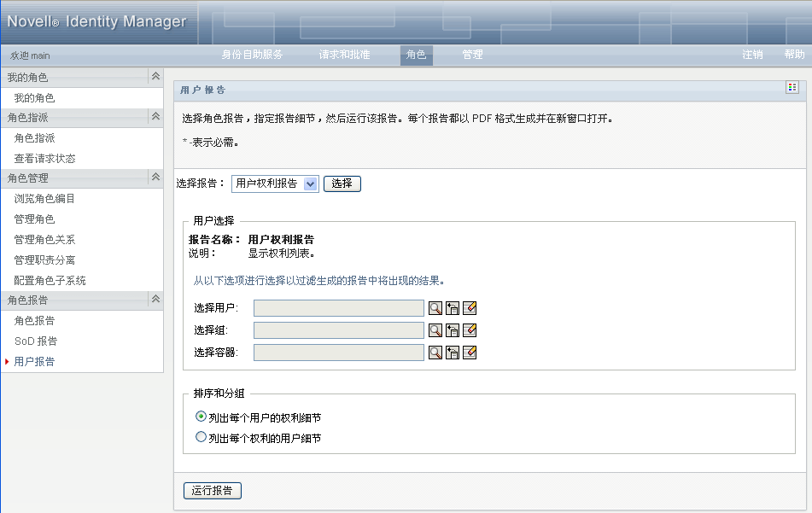Click the clear/eraser icon next to 选择容器
Image resolution: width=812 pixels, height=513 pixels.
tap(470, 353)
